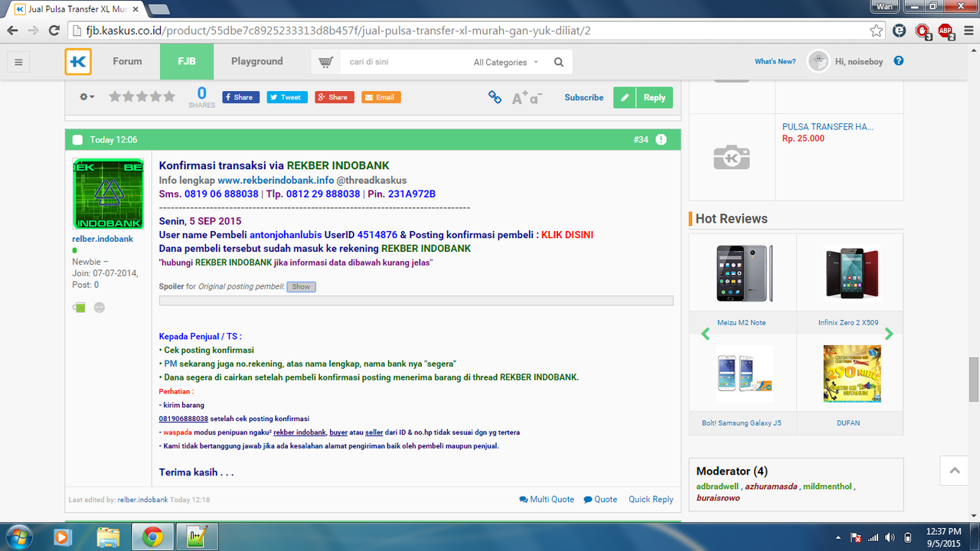
Task: Subscribe to this thread
Action: (584, 97)
